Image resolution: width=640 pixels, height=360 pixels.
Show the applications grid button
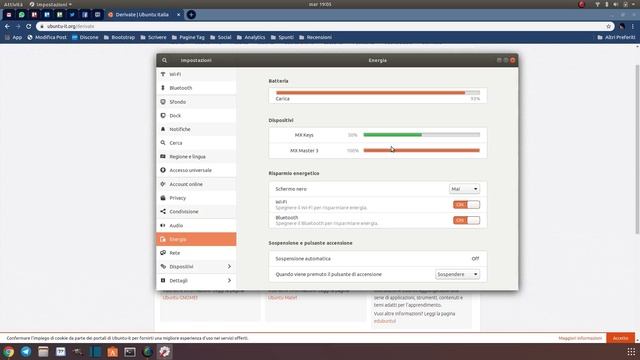631,351
